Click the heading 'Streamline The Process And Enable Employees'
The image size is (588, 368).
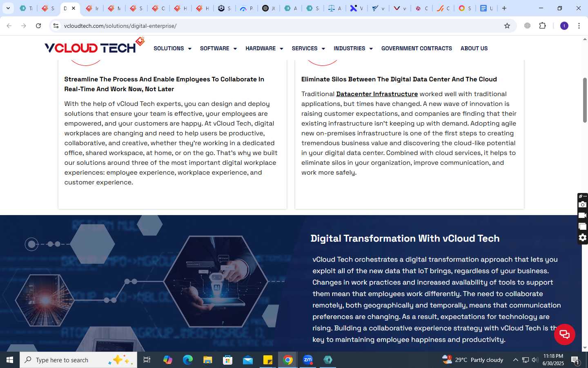(x=164, y=84)
